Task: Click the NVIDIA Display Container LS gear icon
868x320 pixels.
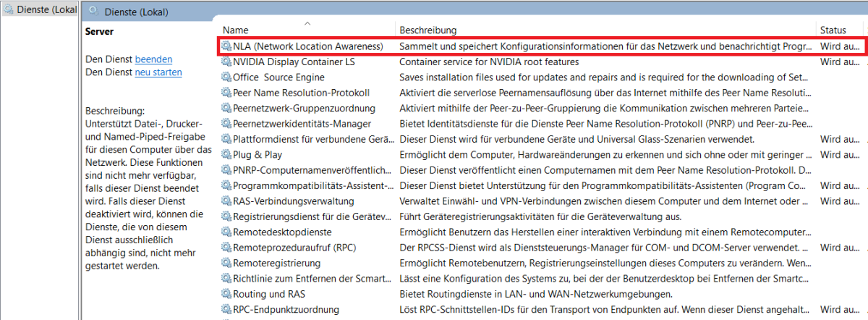Action: tap(227, 62)
